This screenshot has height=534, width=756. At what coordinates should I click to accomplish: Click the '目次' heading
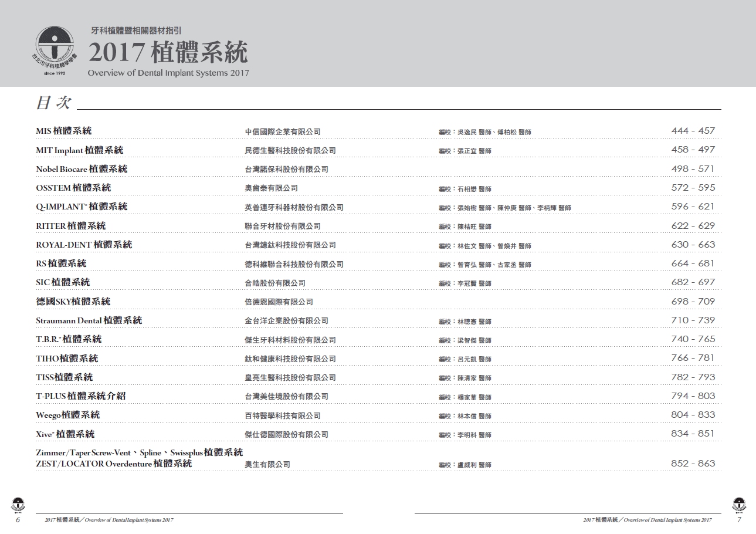(x=53, y=102)
